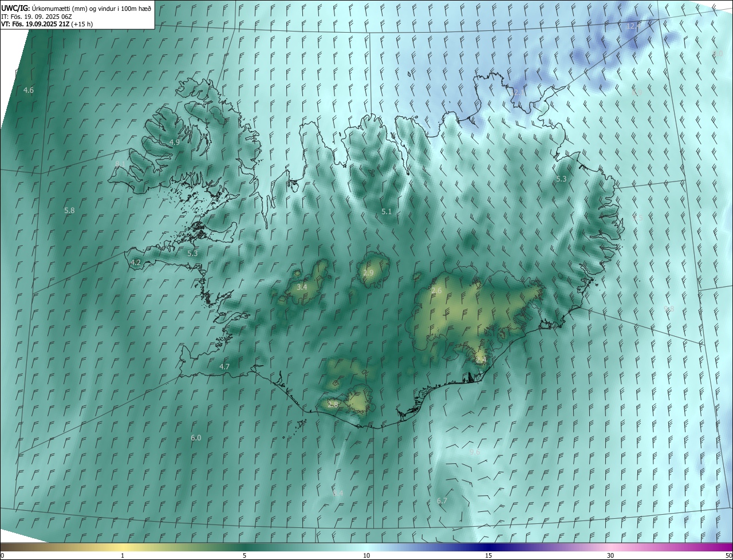Click the 2.8 value on the southern glacier

pos(333,404)
